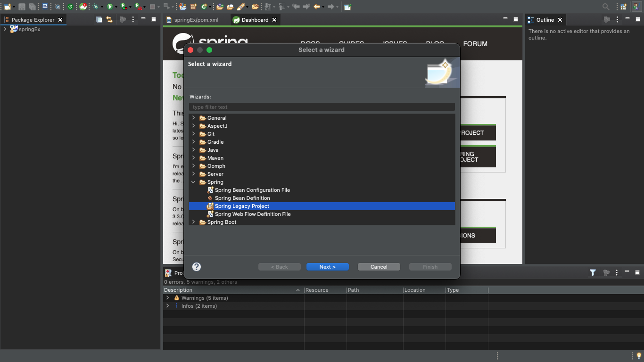
Task: Collapse the Spring wizard folder
Action: [x=193, y=182]
